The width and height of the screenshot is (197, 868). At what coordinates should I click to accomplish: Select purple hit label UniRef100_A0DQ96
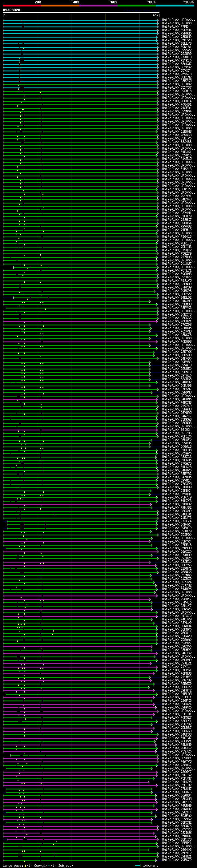[177, 341]
